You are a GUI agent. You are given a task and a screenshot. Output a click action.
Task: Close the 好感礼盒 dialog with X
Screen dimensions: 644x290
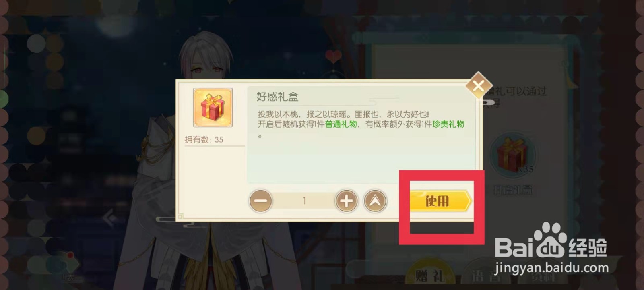coord(478,85)
